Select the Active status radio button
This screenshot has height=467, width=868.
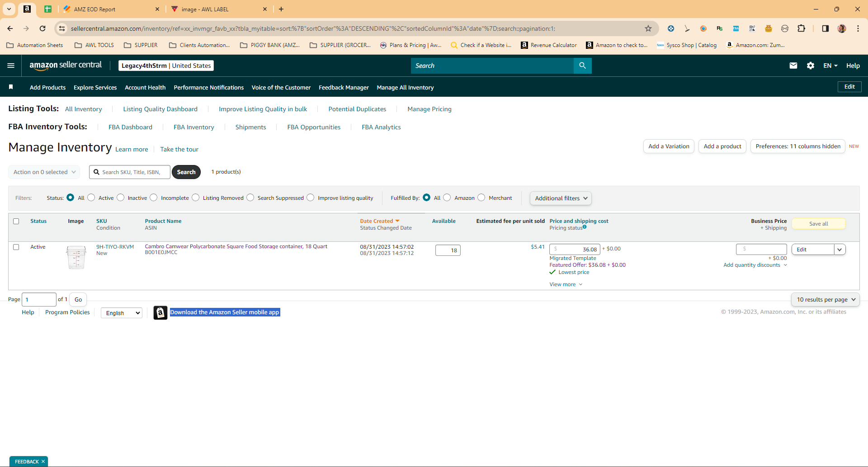pyautogui.click(x=91, y=198)
